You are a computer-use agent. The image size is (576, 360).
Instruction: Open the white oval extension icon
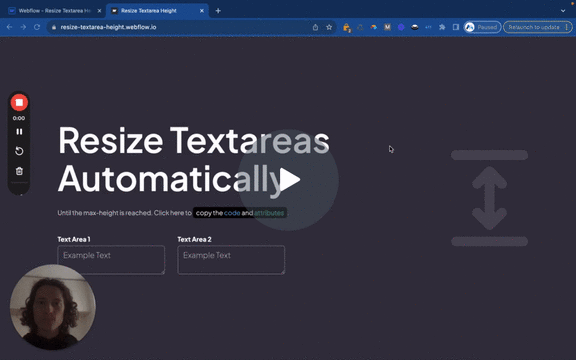415,27
